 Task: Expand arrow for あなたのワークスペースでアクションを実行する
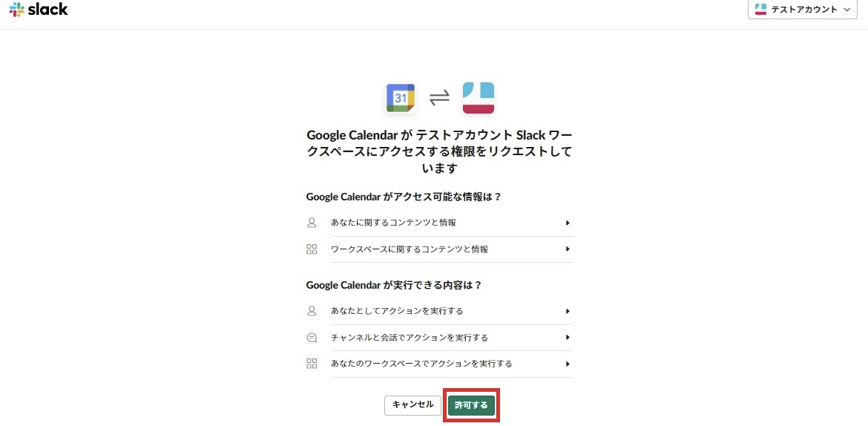pyautogui.click(x=568, y=364)
